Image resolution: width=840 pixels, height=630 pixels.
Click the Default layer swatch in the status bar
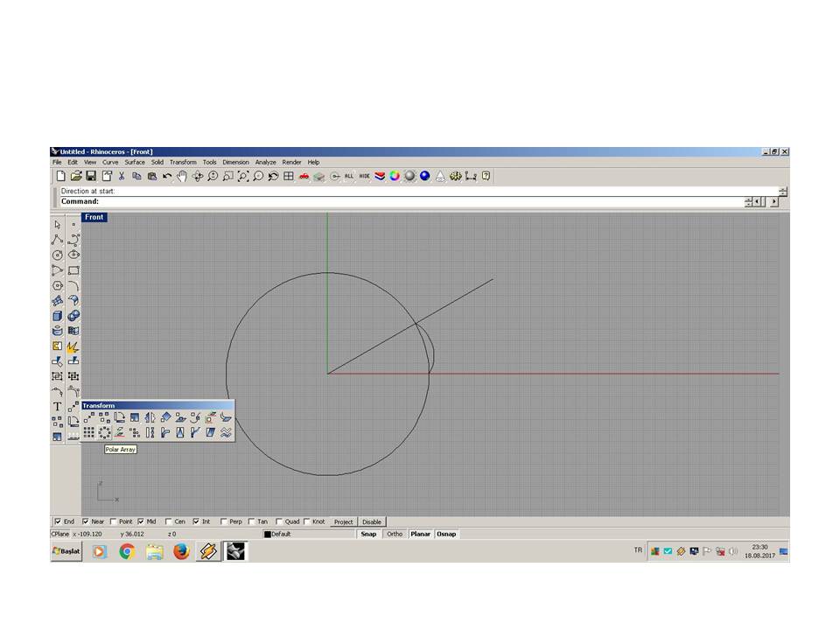coord(268,534)
